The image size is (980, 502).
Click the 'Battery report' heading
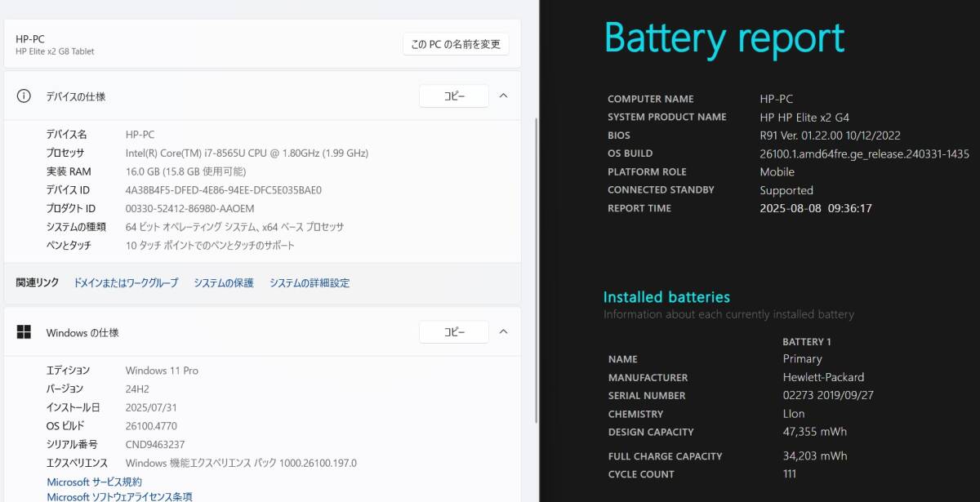[x=724, y=38]
